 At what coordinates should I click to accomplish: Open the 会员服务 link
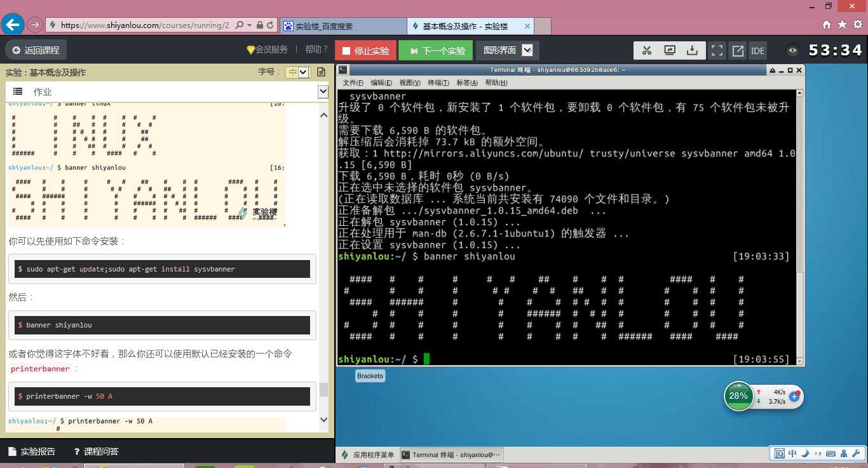268,50
